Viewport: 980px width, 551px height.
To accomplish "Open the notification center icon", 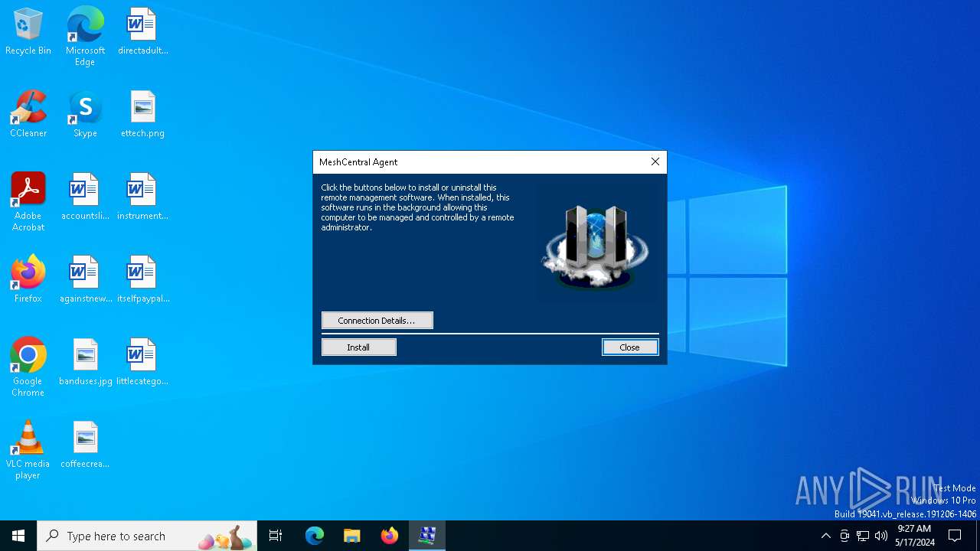I will (x=955, y=536).
